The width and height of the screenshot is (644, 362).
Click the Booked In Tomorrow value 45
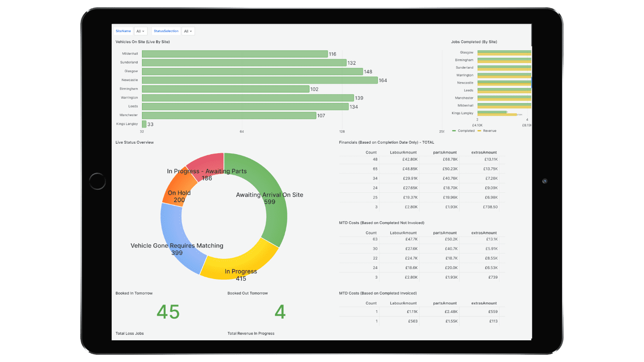[168, 312]
